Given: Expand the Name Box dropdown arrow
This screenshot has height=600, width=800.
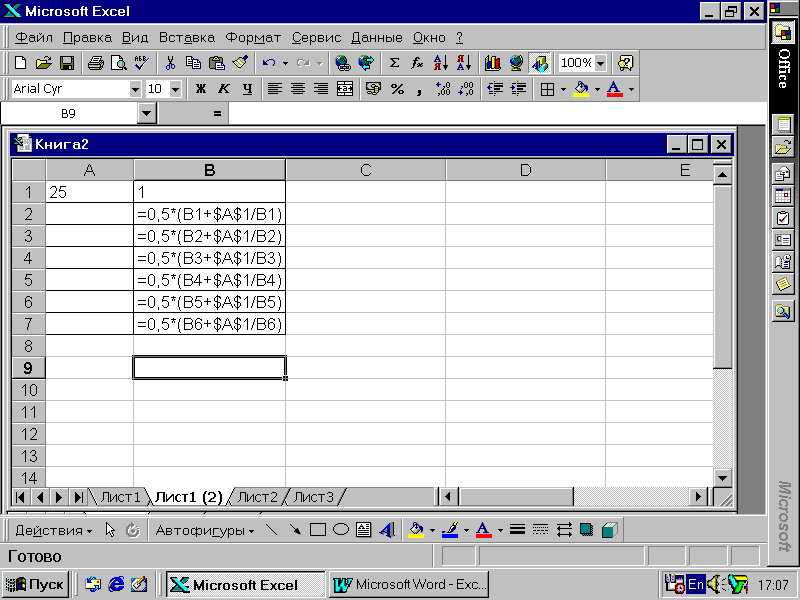Looking at the screenshot, I should tap(146, 113).
